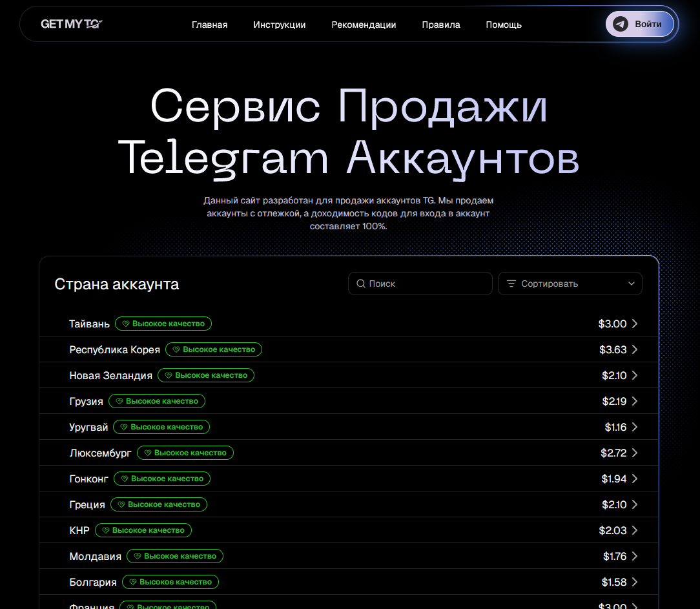Click the $3.63 price

(613, 349)
